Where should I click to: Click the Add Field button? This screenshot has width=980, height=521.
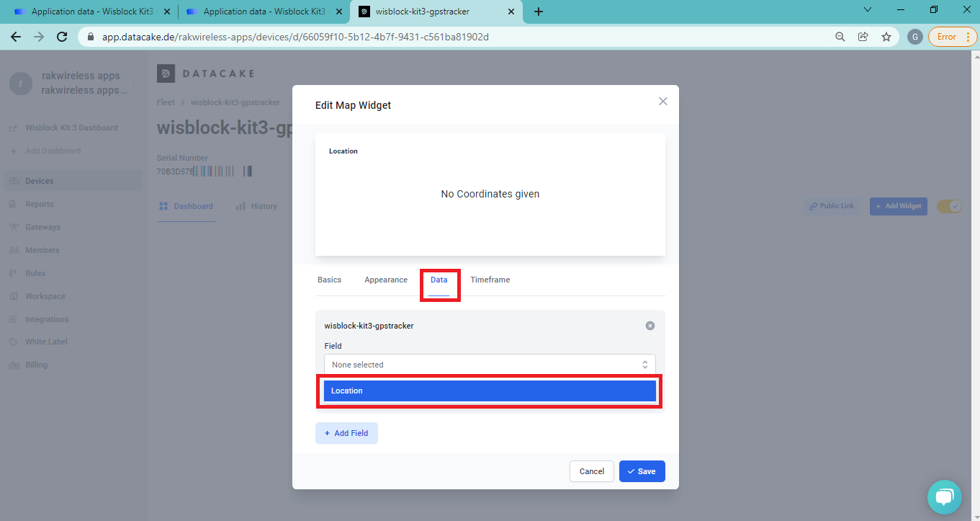[346, 433]
